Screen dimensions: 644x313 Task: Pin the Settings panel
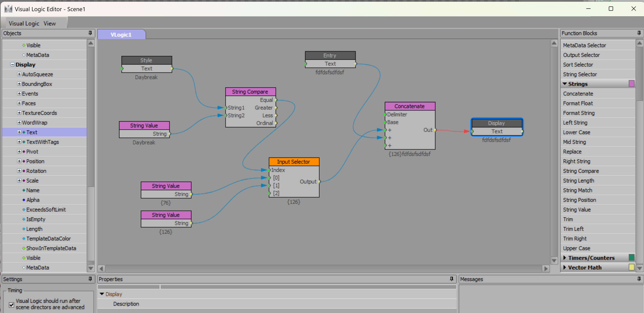[90, 279]
